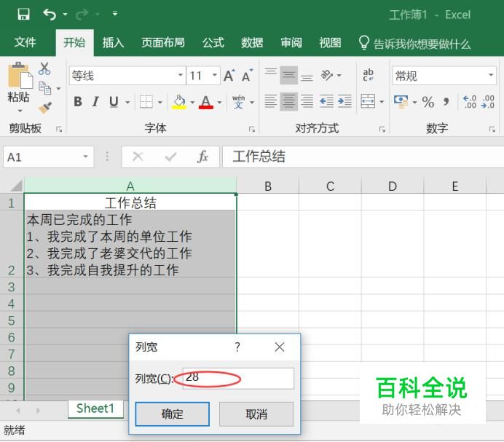Screen dimensions: 504x442
Task: Open the font size 11 dropdown
Action: pyautogui.click(x=214, y=75)
